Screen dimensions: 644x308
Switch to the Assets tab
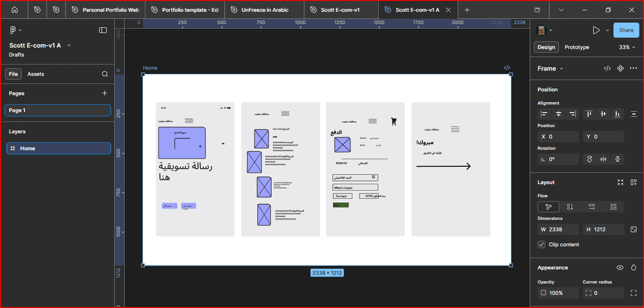[x=36, y=74]
